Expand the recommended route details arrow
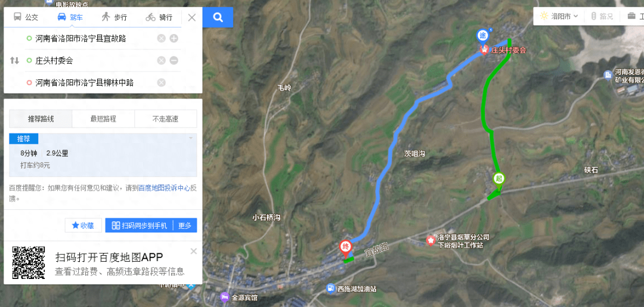Screen dimensions: 644x307 point(191,138)
